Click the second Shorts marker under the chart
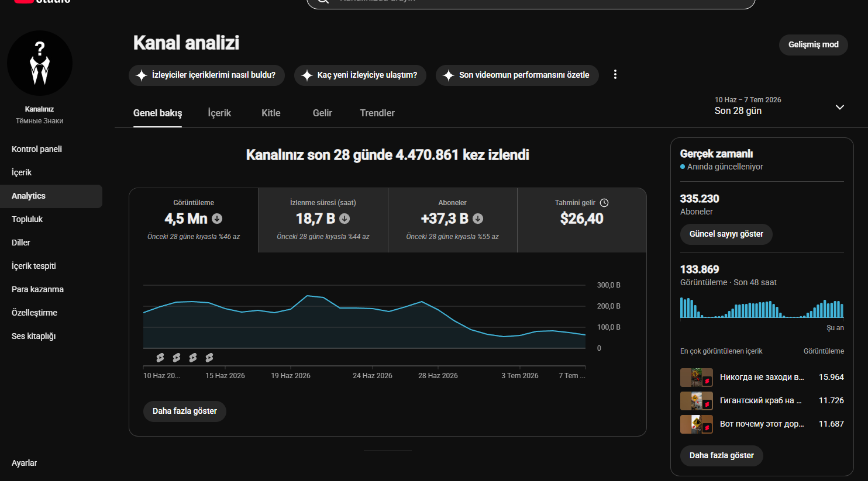This screenshot has height=481, width=868. (x=177, y=357)
